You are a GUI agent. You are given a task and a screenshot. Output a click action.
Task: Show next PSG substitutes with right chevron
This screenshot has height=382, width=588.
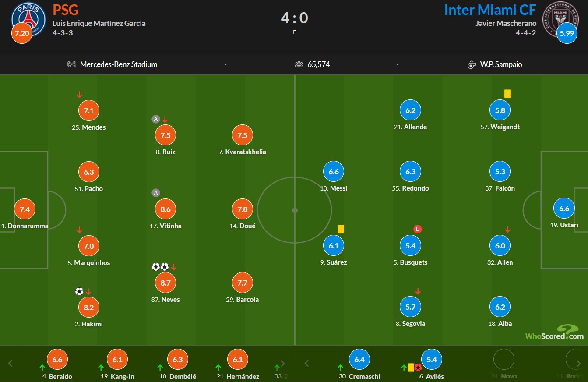[x=283, y=363]
